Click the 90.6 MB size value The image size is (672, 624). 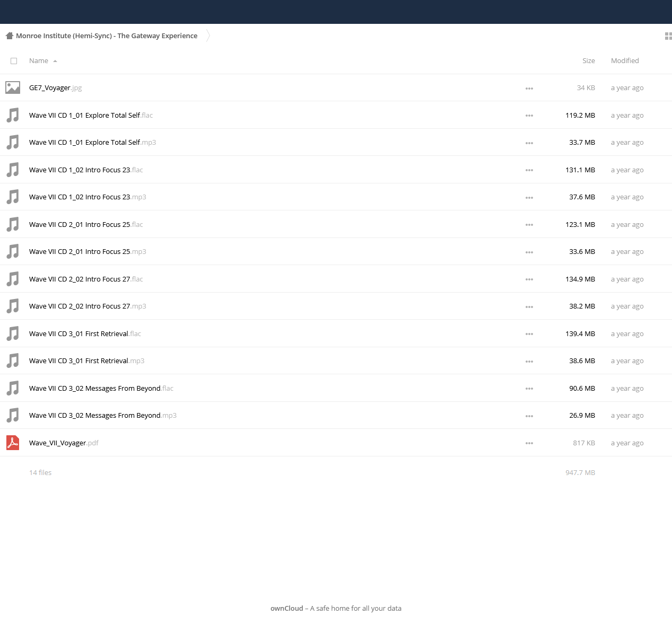(x=582, y=388)
